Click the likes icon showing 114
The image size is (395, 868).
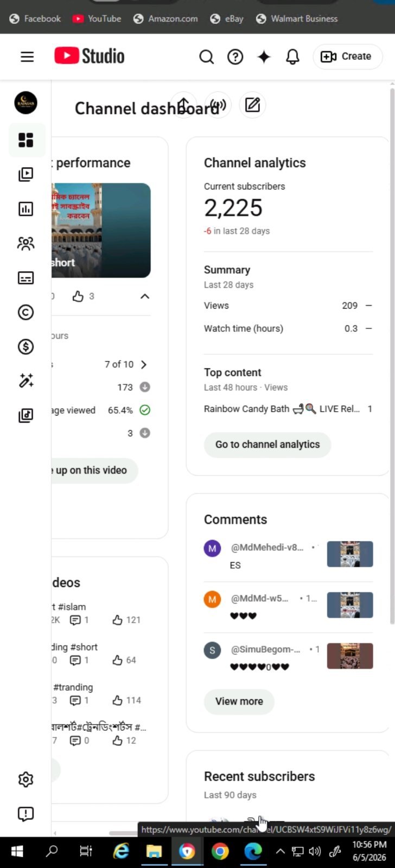[117, 700]
